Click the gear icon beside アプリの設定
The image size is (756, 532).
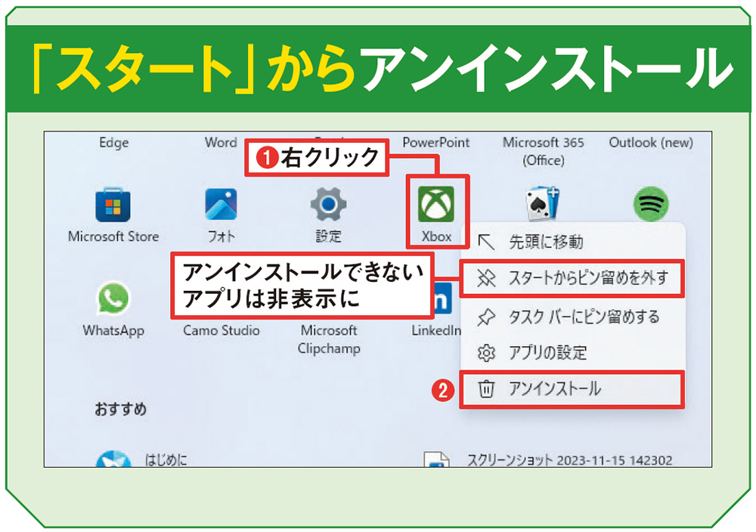point(486,353)
